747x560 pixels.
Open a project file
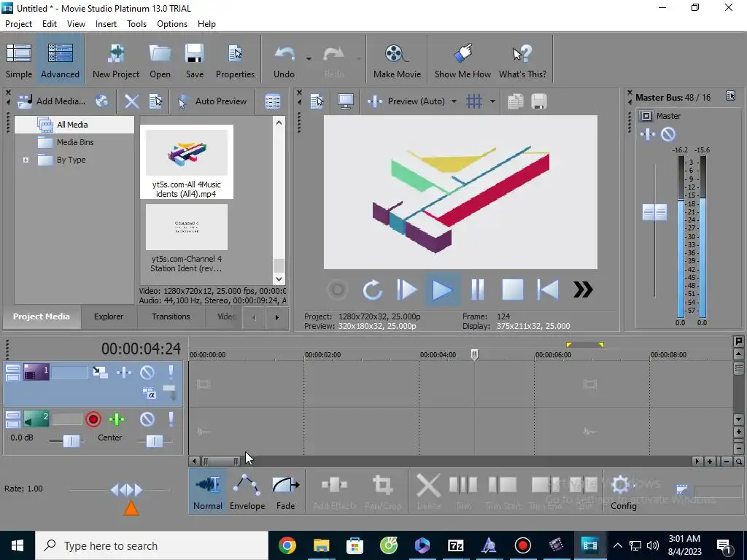160,60
